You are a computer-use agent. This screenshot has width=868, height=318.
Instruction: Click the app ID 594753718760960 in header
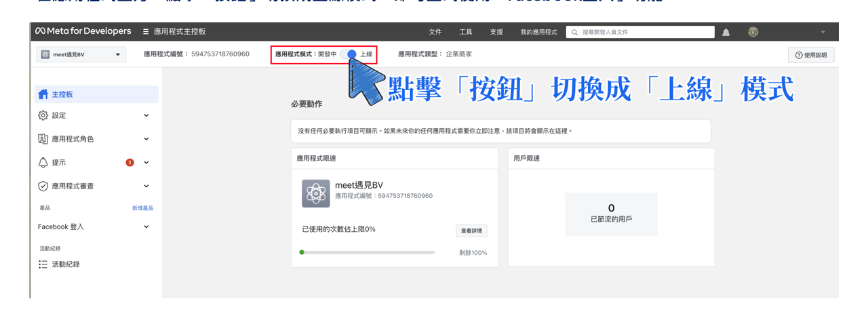220,54
